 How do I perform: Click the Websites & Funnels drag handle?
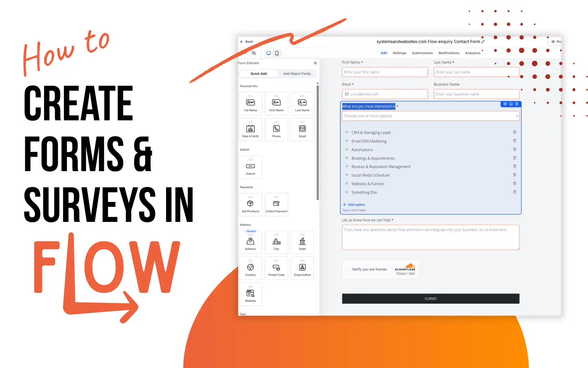[x=347, y=184]
